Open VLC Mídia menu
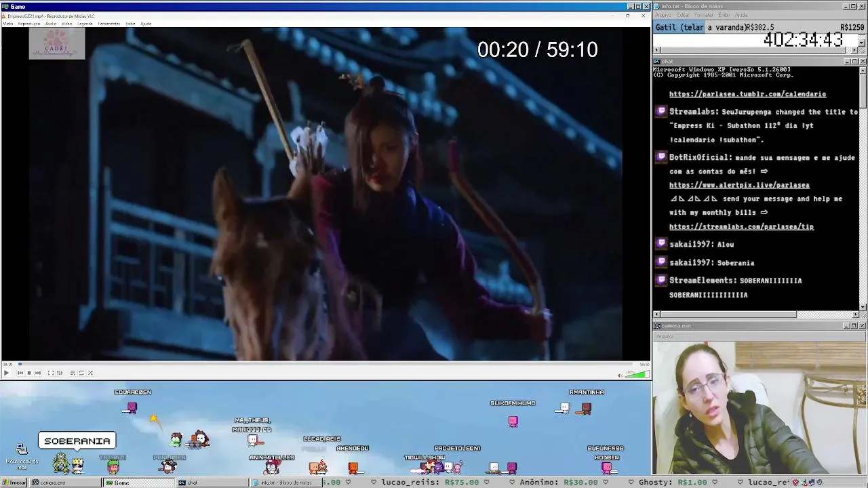 (7, 24)
